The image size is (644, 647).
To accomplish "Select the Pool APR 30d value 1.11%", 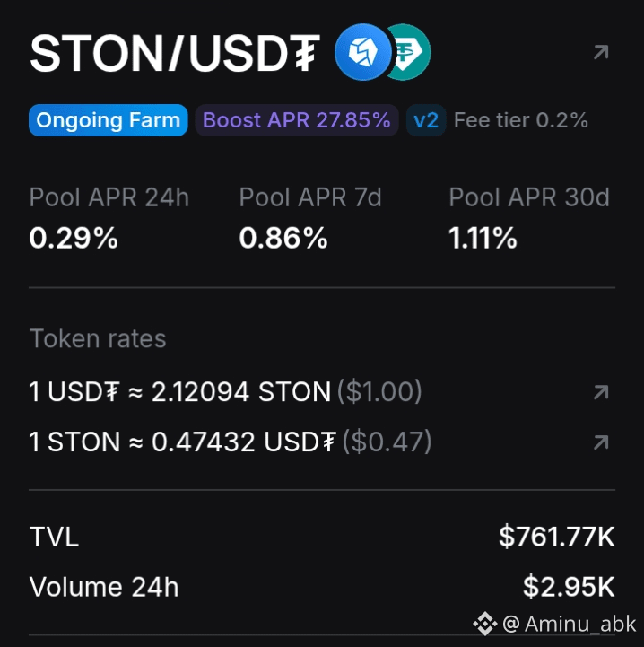I will pos(483,238).
